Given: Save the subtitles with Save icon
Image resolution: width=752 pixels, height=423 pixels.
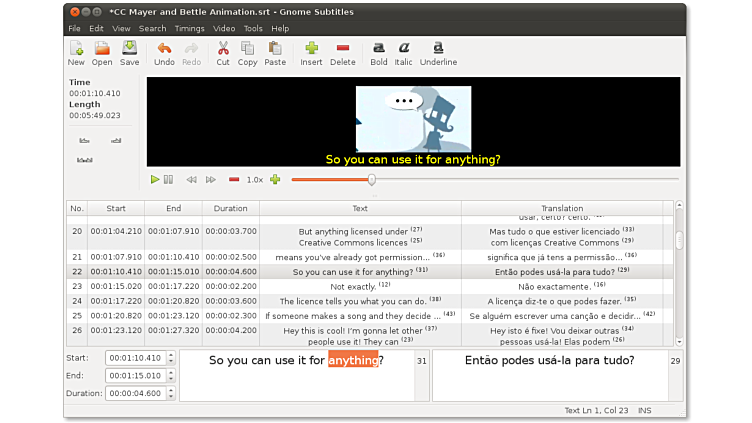Looking at the screenshot, I should point(129,52).
